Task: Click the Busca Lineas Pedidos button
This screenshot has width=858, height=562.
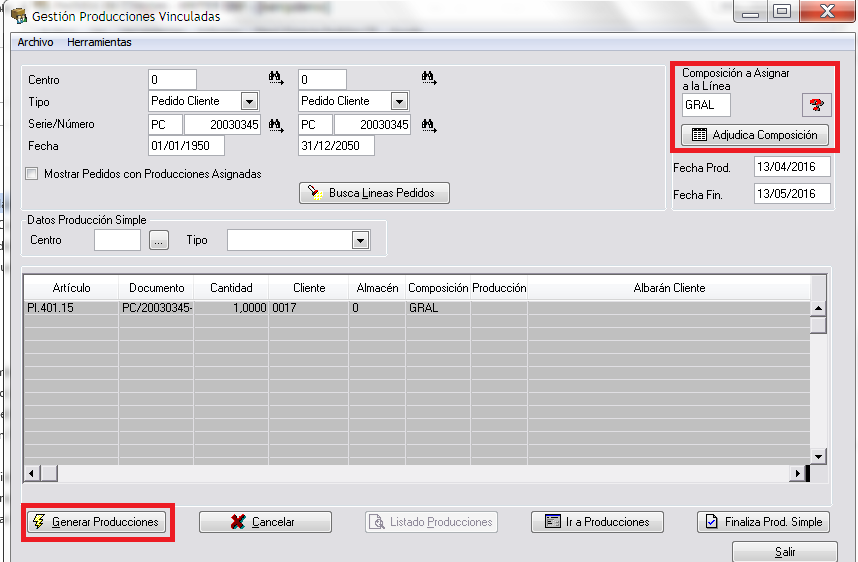Action: pos(374,193)
